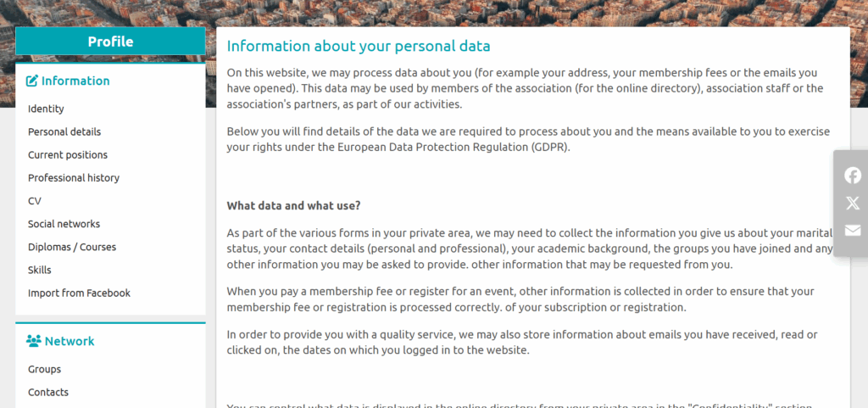
Task: Click the Information section heading
Action: pyautogui.click(x=75, y=81)
